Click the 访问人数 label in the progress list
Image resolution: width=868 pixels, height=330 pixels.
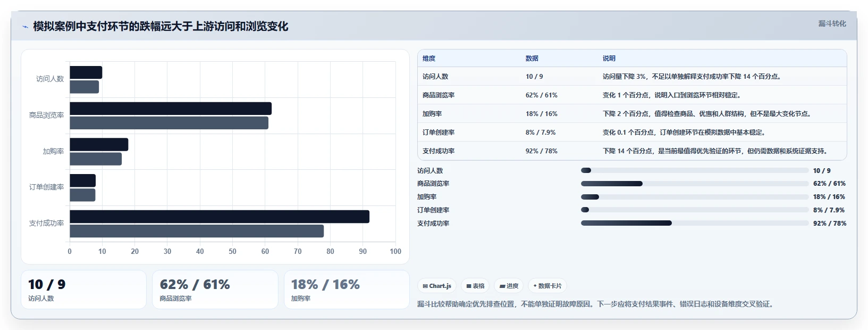430,171
